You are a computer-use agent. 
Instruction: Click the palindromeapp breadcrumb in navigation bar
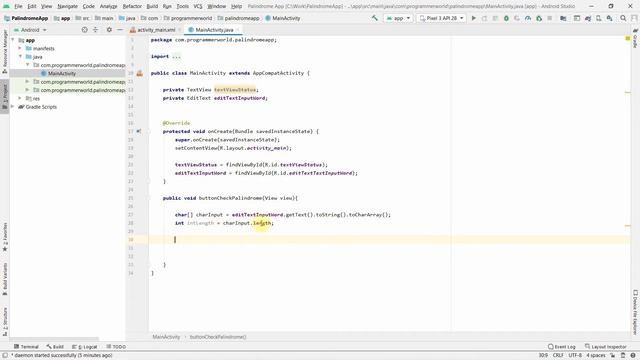coord(238,18)
